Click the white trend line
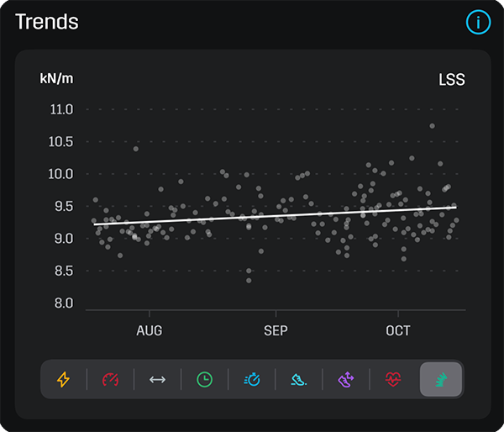The height and width of the screenshot is (432, 504). coord(276,216)
